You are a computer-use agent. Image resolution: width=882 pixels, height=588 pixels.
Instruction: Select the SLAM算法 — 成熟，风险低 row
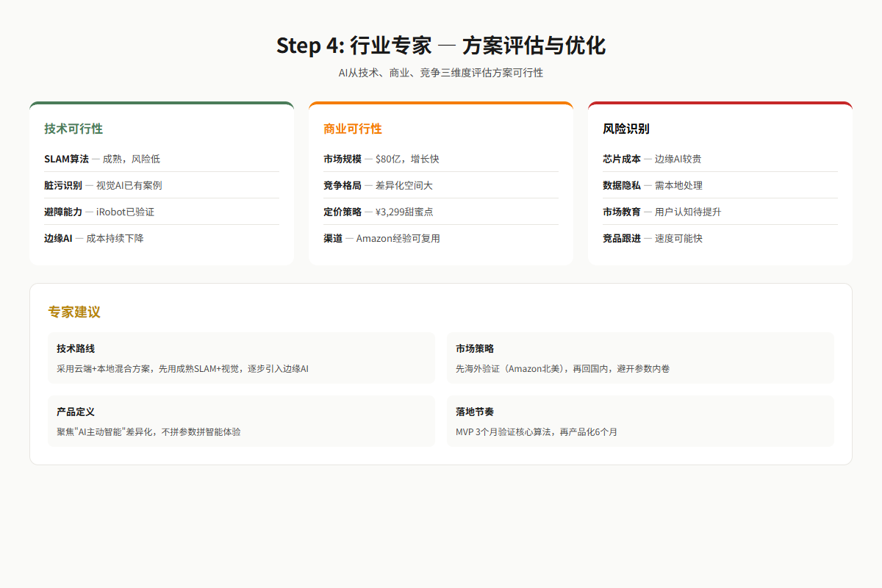pyautogui.click(x=162, y=159)
